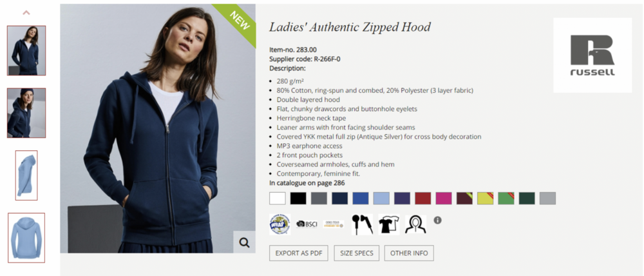
Task: Open the SIZE SPECS button
Action: tap(357, 253)
